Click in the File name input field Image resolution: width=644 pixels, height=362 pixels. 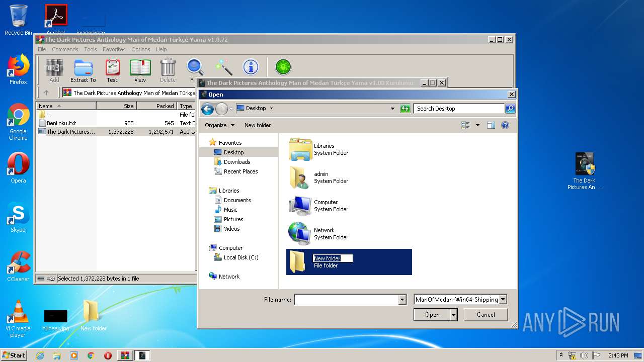(x=347, y=300)
